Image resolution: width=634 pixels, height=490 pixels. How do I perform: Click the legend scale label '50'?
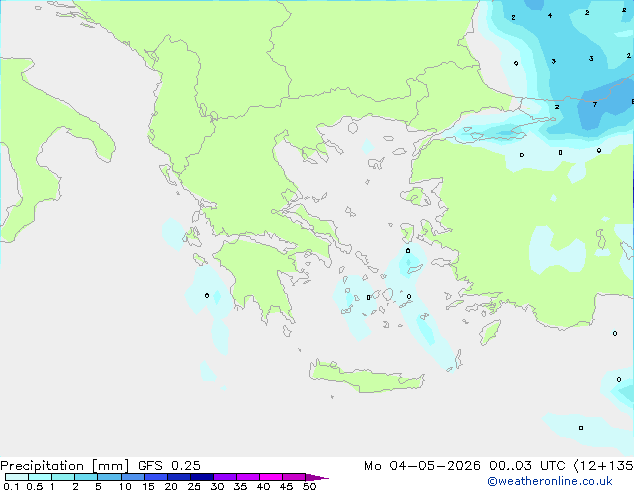point(309,486)
